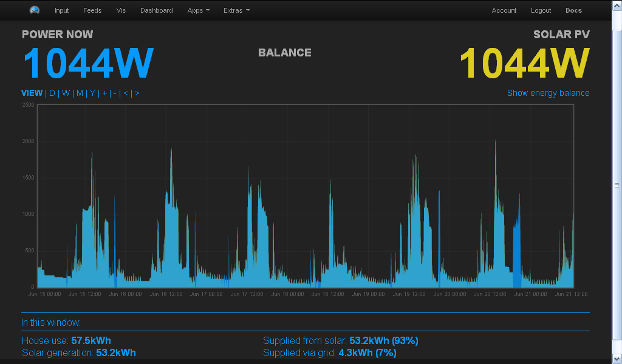Go to the Vis page

121,10
